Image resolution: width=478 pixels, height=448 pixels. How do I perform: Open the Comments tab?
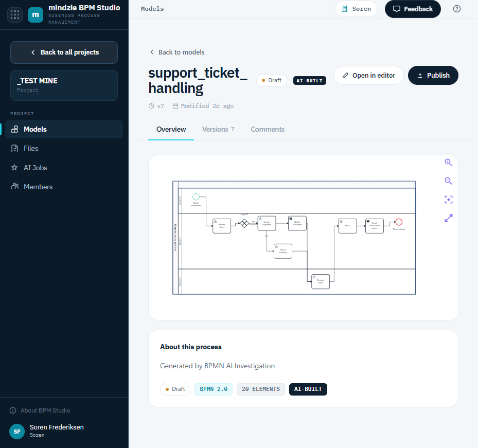(x=268, y=129)
